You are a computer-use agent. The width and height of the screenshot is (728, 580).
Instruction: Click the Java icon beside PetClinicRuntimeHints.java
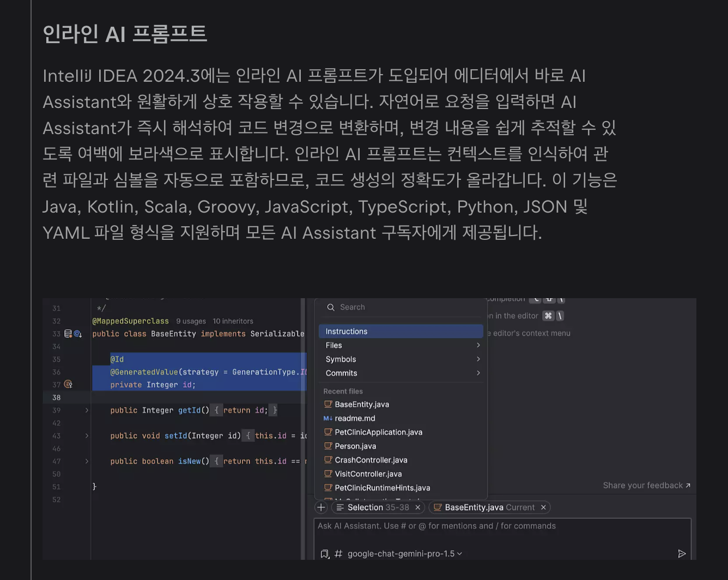(328, 488)
